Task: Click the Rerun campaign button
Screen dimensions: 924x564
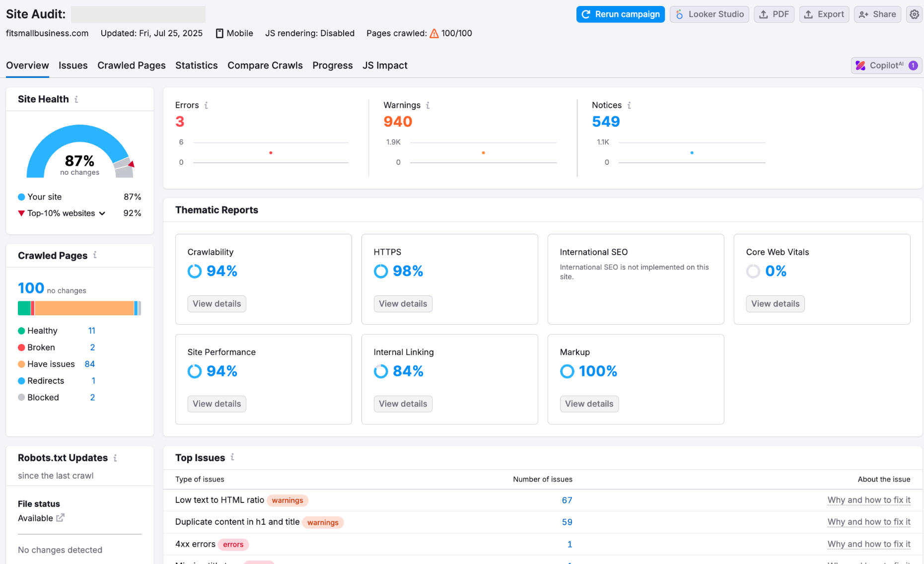Action: point(621,14)
